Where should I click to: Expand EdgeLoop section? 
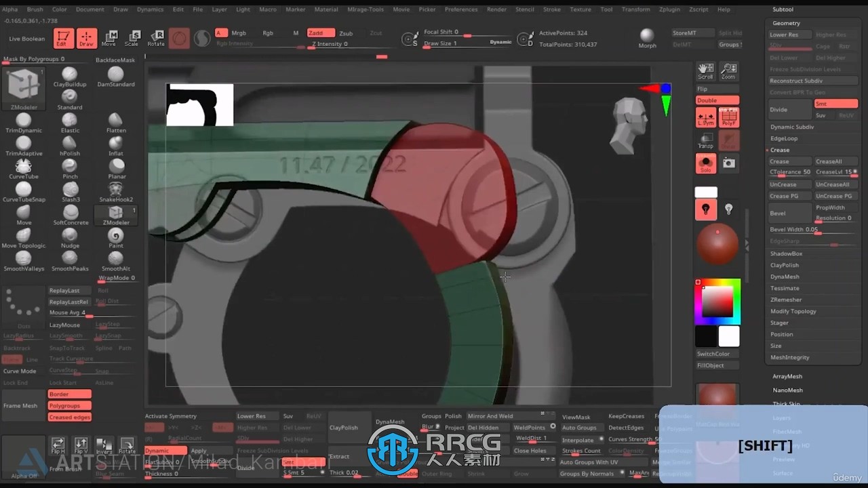784,138
